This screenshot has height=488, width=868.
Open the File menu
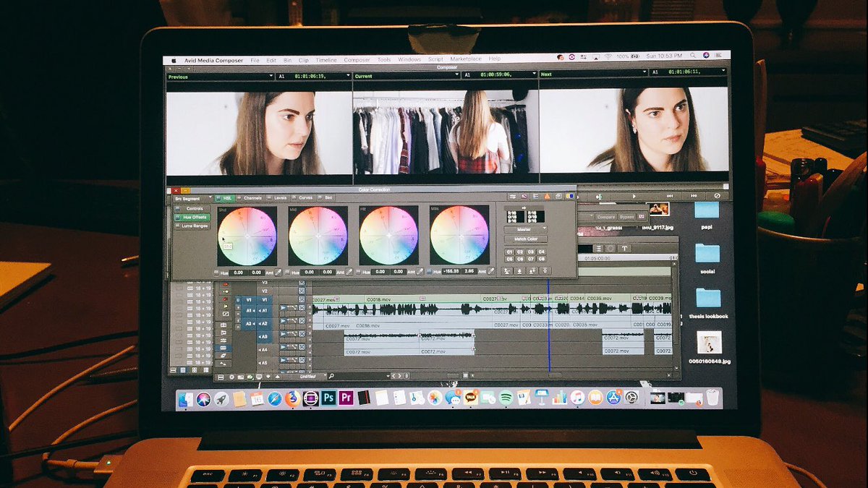coord(255,59)
